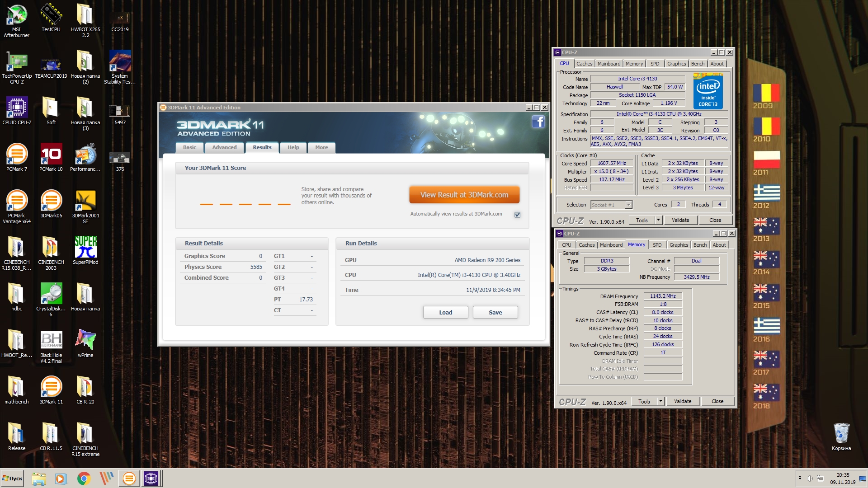Open Black Hole V4.2 Final icon
868x488 pixels.
(51, 347)
